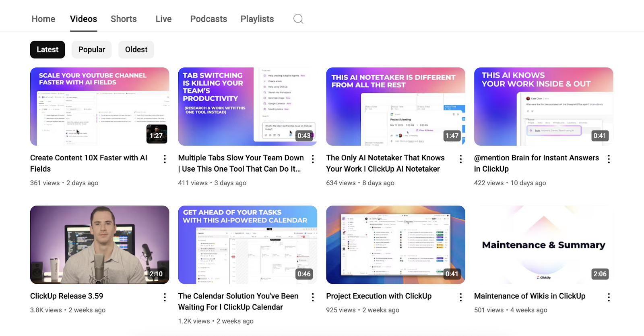644x336 pixels.
Task: Switch to the Playlists tab
Action: pyautogui.click(x=257, y=19)
